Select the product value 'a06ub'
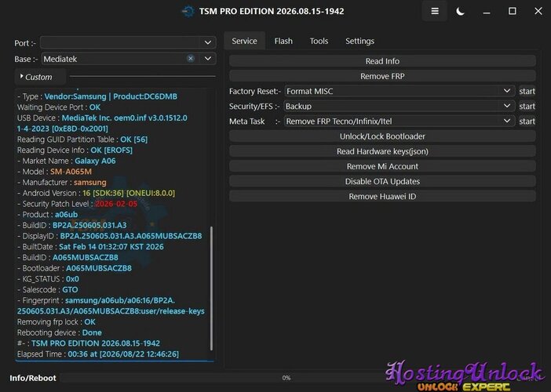Screen dimensions: 551x392 67,215
